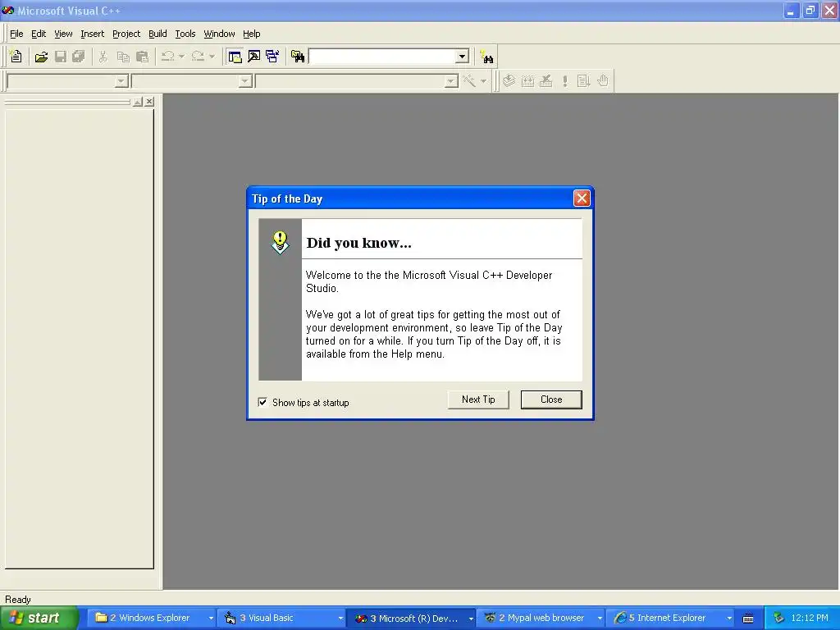Click the Go debug icon

click(x=583, y=81)
